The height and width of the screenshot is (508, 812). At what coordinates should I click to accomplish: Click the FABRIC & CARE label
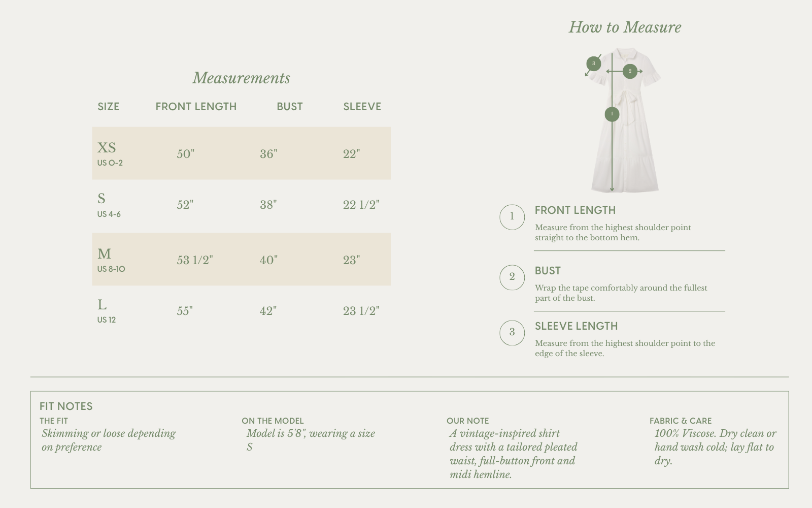[681, 421]
